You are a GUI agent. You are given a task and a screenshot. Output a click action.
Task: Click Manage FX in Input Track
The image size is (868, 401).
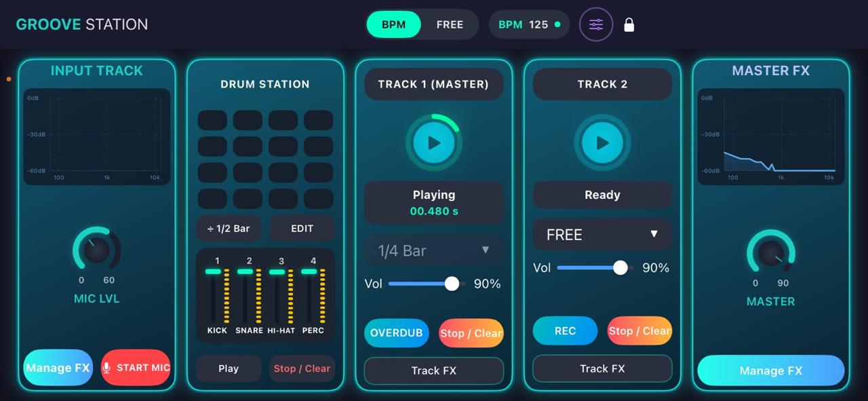58,368
